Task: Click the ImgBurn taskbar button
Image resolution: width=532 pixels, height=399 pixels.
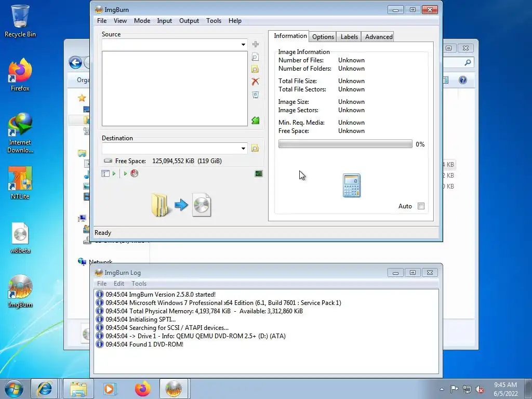Action: (174, 389)
